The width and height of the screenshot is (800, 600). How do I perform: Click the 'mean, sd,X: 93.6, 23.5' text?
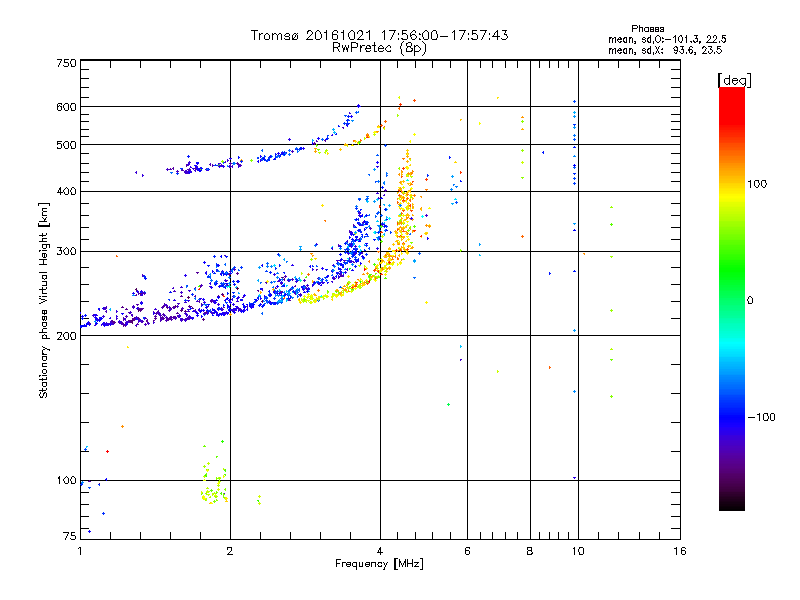pyautogui.click(x=665, y=50)
